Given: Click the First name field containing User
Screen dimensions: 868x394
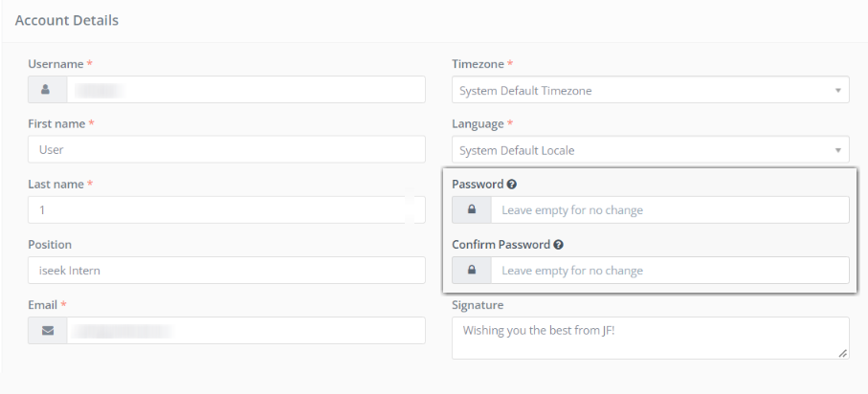Looking at the screenshot, I should coord(227,150).
